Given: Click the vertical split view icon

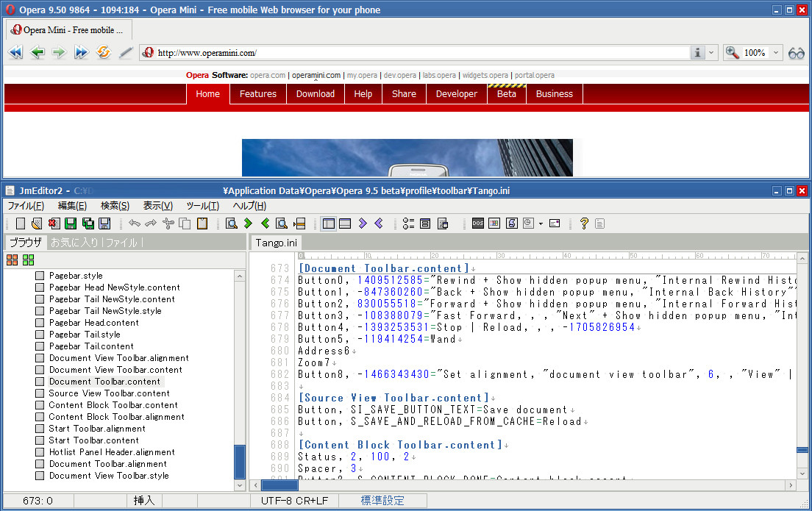Looking at the screenshot, I should coord(329,223).
